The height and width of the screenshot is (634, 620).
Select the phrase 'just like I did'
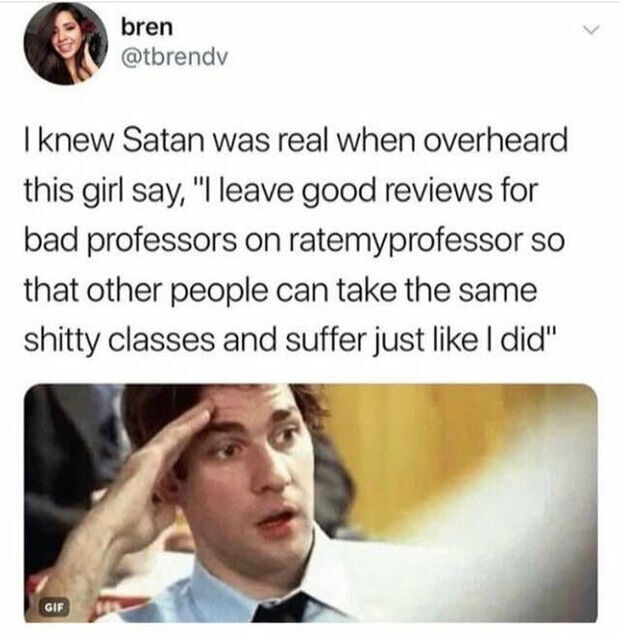pos(464,340)
